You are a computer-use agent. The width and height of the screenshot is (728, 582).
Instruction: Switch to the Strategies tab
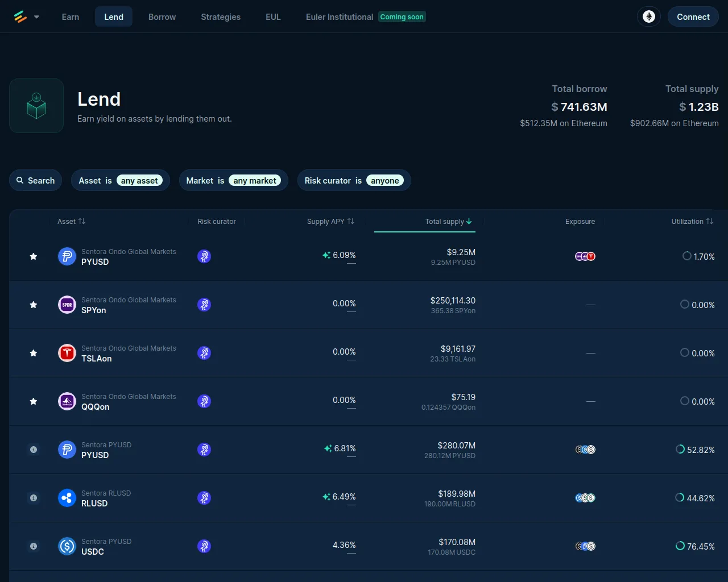click(221, 17)
